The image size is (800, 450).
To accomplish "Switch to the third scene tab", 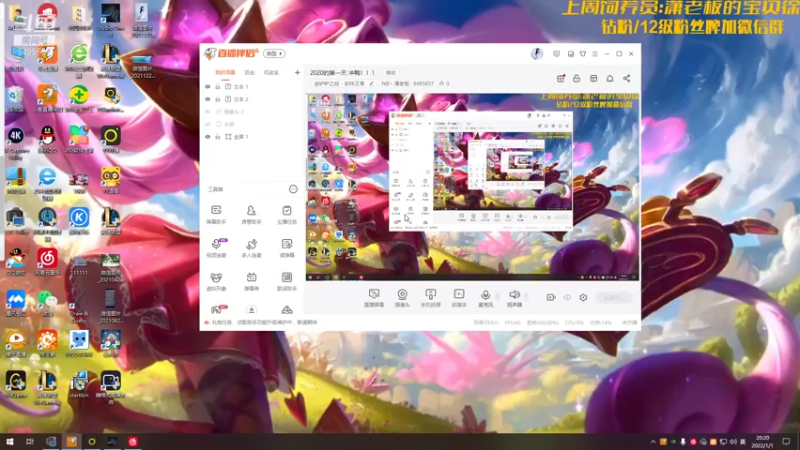I will click(271, 72).
